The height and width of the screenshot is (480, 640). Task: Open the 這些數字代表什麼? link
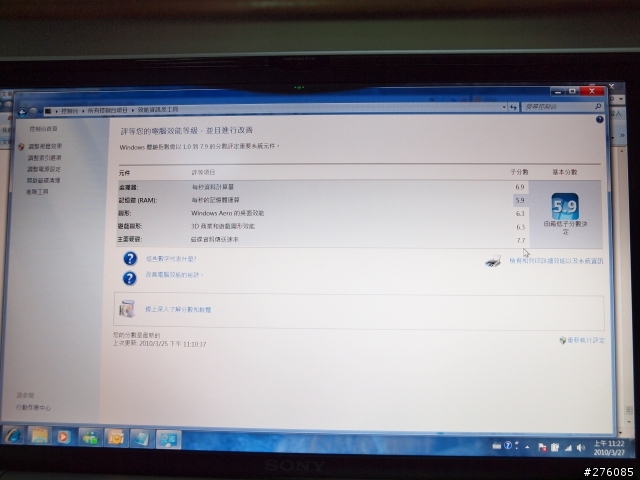point(171,259)
